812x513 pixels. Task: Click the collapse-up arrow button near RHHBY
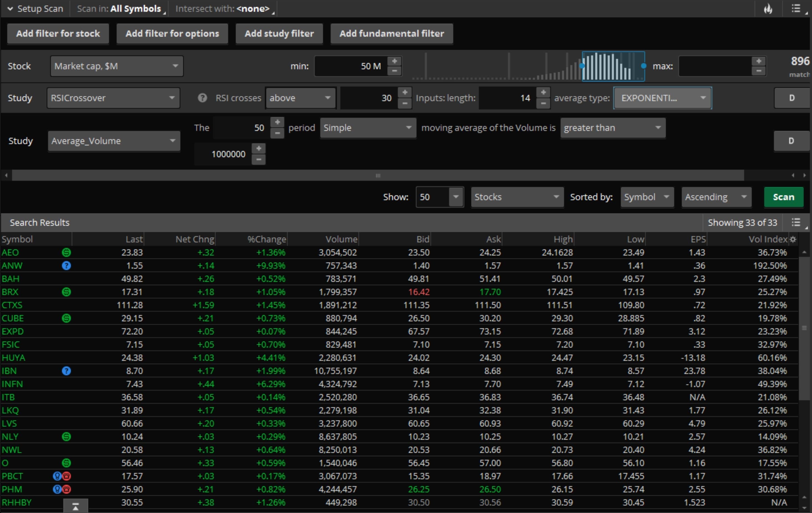[76, 506]
